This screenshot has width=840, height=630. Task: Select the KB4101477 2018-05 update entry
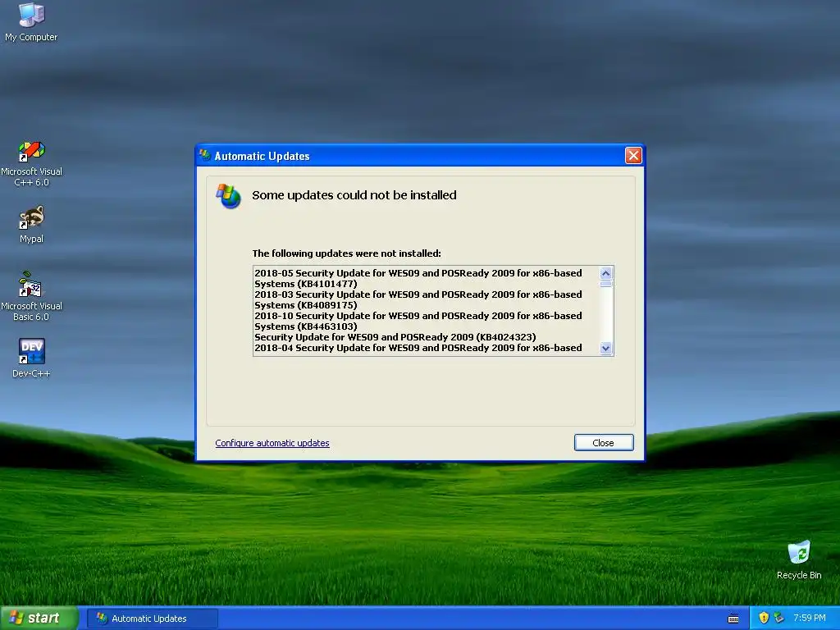(418, 278)
